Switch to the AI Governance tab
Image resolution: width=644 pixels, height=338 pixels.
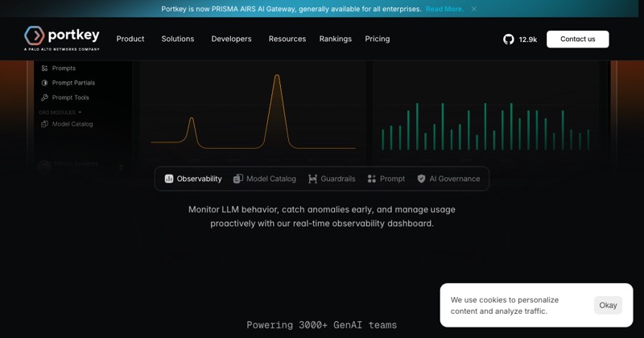pyautogui.click(x=448, y=179)
